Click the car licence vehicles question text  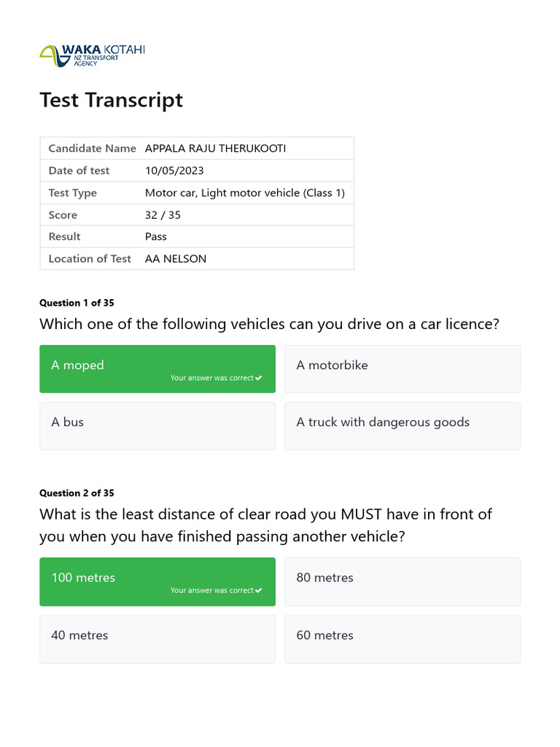tap(269, 324)
